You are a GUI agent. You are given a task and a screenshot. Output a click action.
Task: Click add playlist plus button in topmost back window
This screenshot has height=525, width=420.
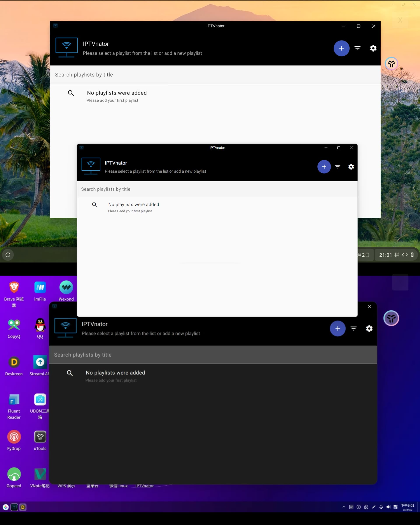tap(341, 48)
